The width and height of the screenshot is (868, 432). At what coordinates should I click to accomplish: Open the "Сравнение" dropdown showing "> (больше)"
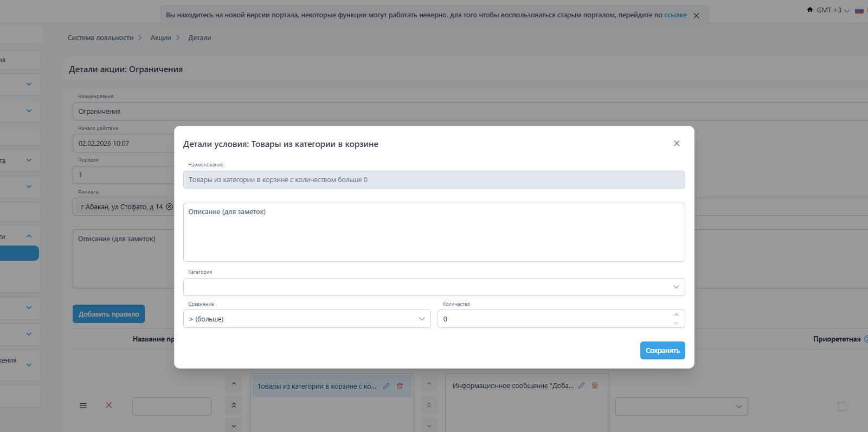pyautogui.click(x=307, y=319)
